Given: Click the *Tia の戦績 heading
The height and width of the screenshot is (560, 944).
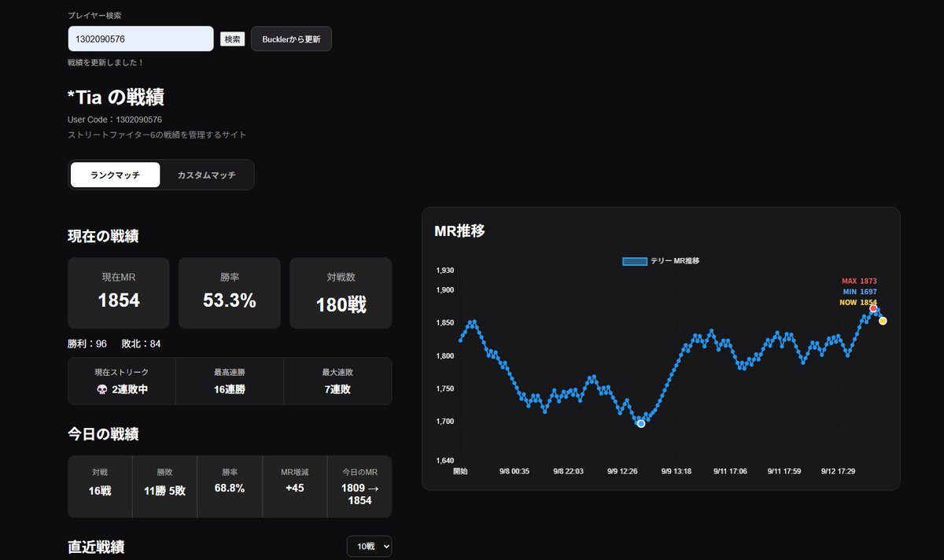Looking at the screenshot, I should tap(116, 97).
